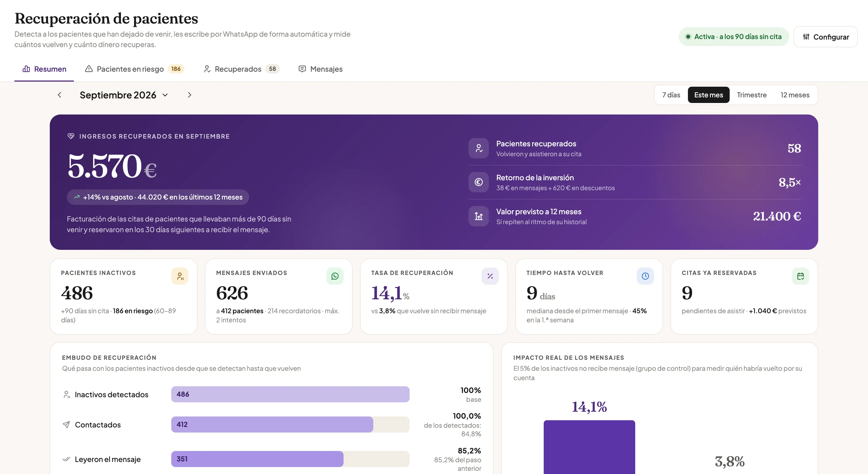Click the Pacientes inactivos card icon
The width and height of the screenshot is (868, 474).
pos(180,276)
